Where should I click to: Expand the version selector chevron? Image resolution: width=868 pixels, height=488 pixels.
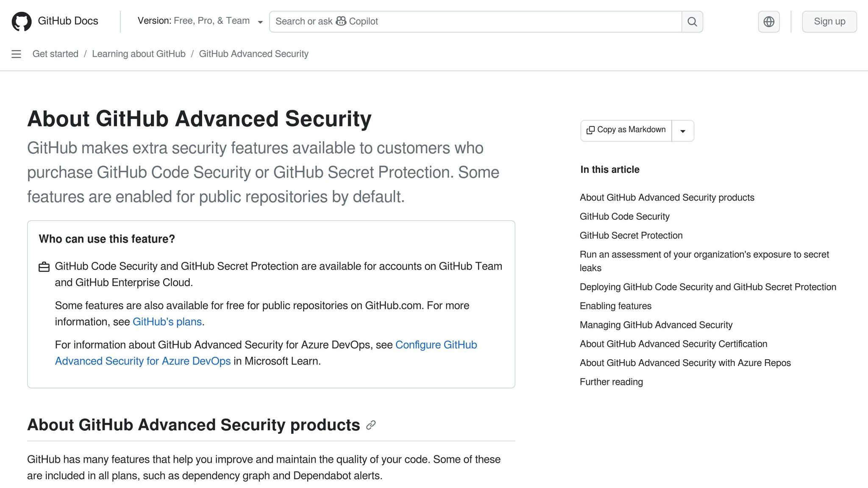[x=260, y=22]
